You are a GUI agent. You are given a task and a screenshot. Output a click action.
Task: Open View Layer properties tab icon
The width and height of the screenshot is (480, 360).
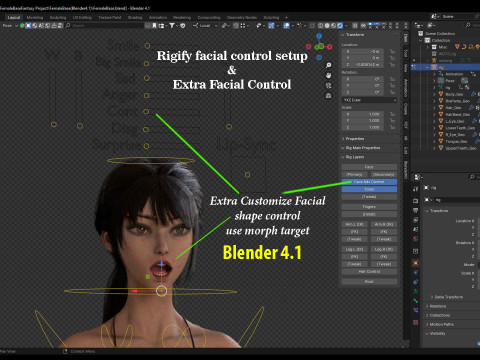point(415,220)
